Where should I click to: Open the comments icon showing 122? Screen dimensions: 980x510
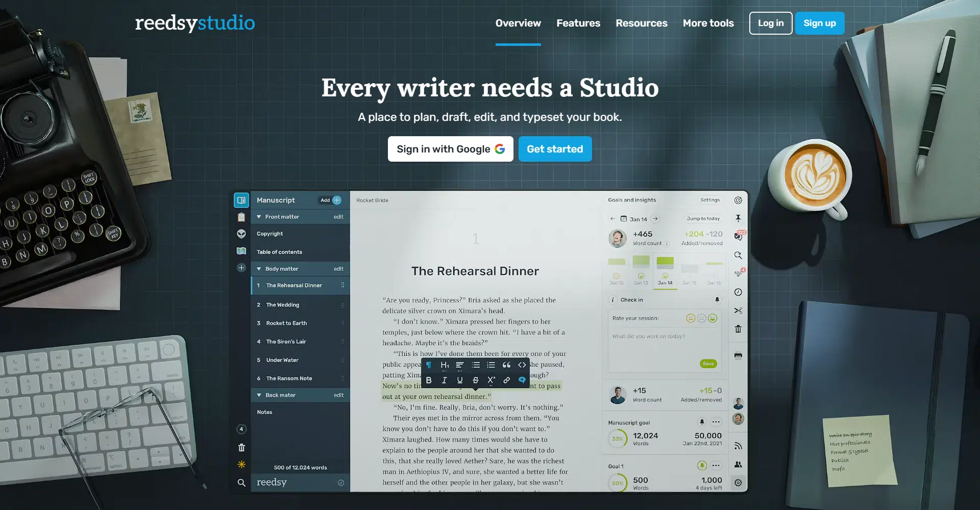pos(738,236)
